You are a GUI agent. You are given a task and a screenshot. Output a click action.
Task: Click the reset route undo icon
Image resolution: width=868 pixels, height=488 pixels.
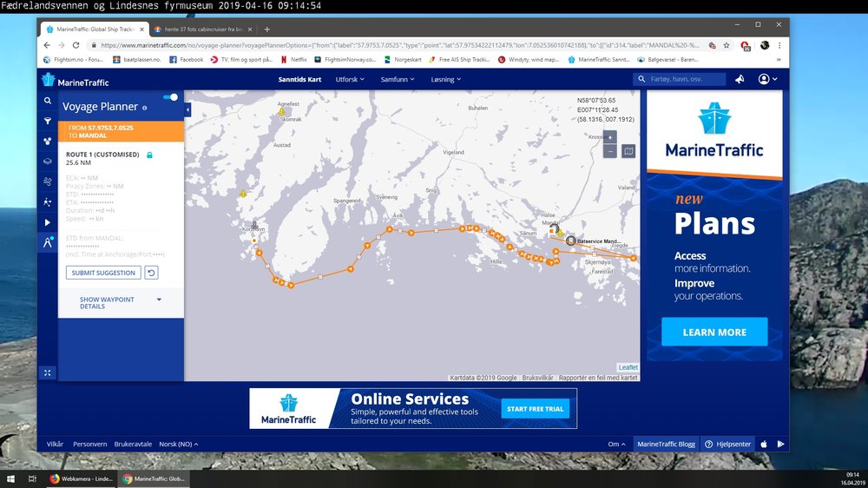pos(151,273)
